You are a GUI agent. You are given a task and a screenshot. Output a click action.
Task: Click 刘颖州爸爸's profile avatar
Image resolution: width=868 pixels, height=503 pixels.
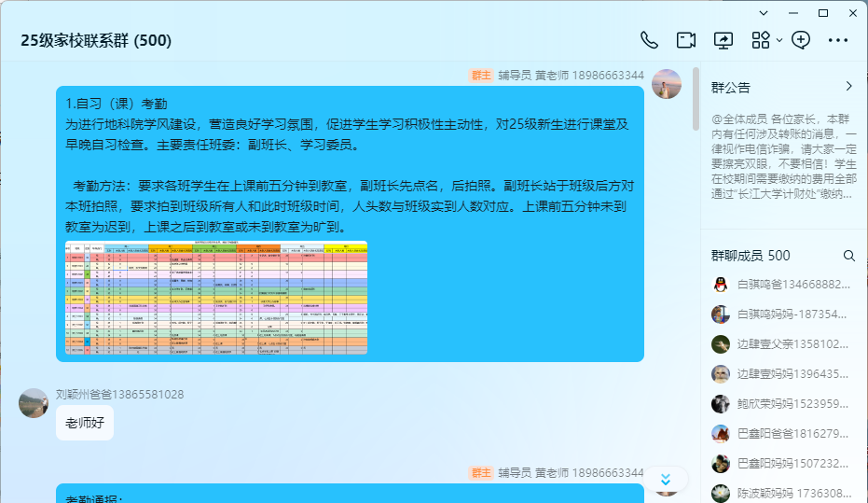[x=34, y=403]
